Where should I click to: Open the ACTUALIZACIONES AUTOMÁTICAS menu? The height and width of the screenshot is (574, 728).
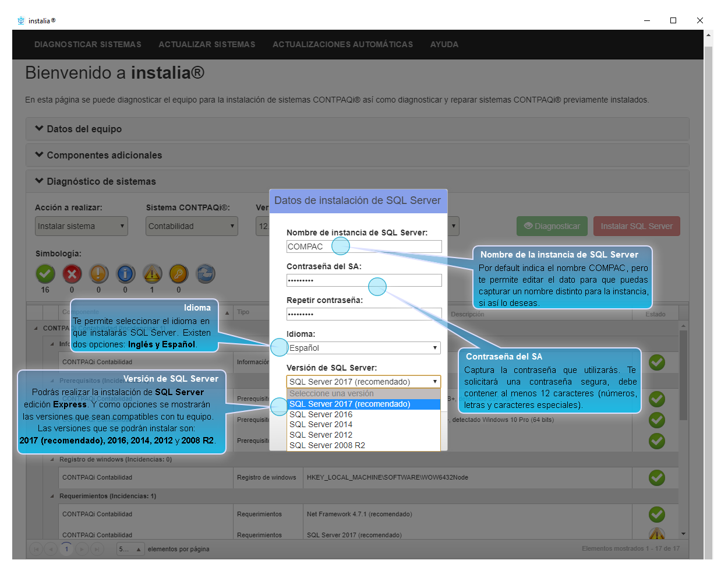pyautogui.click(x=343, y=44)
